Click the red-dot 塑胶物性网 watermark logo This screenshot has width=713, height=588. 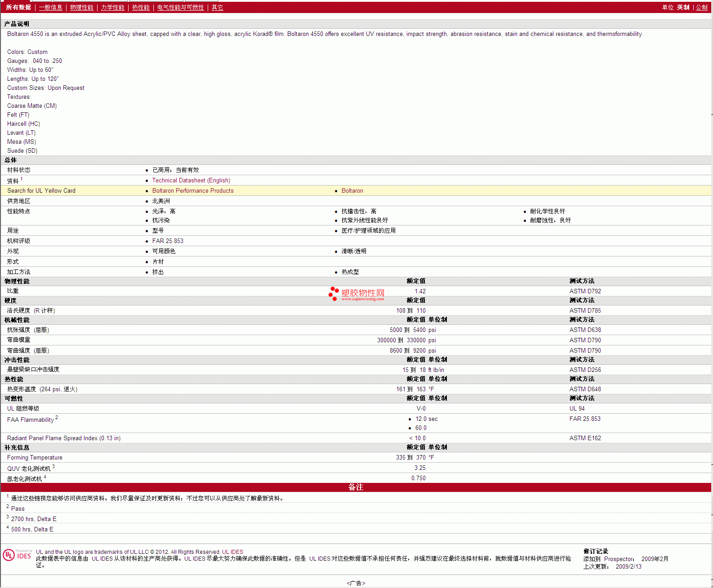point(356,294)
